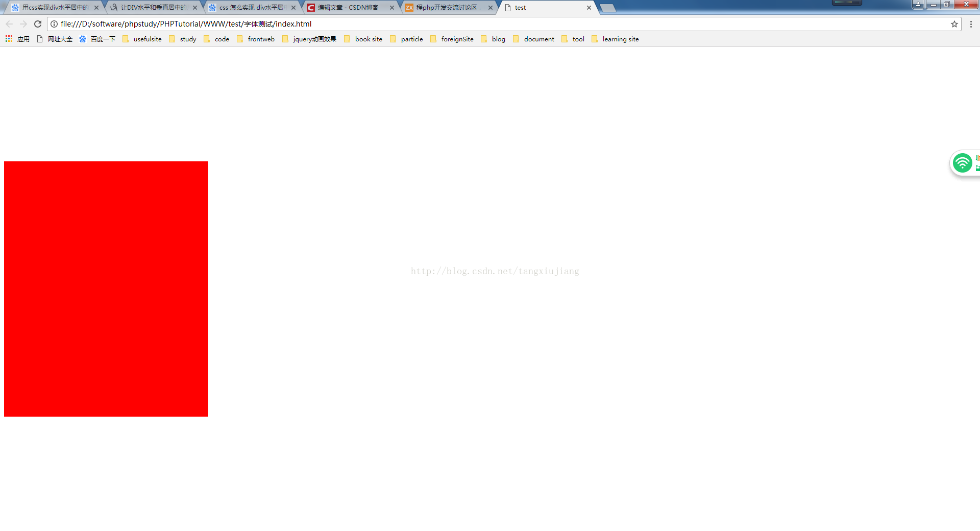Open the Apps grid shortcut
The height and width of the screenshot is (531, 980).
[x=9, y=39]
